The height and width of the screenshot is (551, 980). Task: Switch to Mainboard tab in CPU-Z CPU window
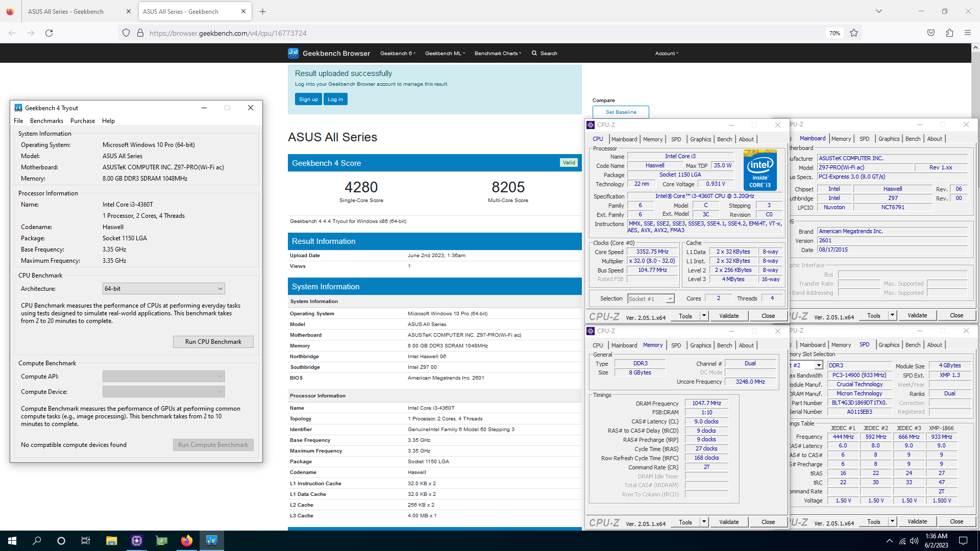click(x=624, y=139)
